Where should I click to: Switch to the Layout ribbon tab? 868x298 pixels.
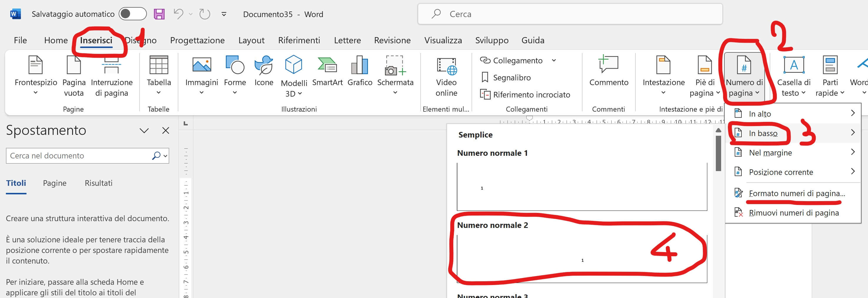click(x=251, y=40)
